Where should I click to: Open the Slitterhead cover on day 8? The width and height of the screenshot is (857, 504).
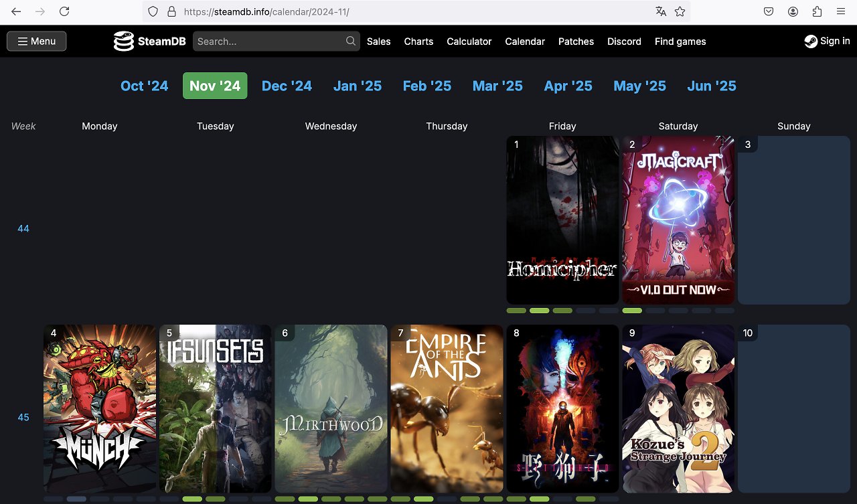click(563, 409)
